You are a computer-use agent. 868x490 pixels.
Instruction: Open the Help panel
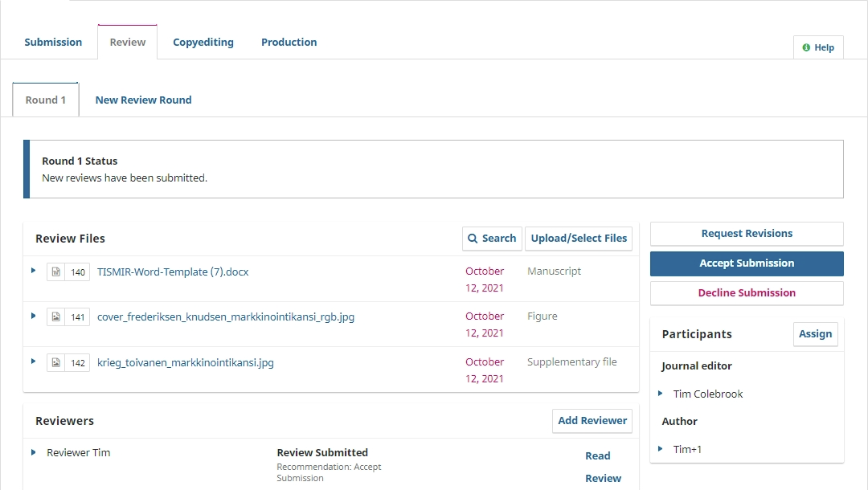[818, 47]
